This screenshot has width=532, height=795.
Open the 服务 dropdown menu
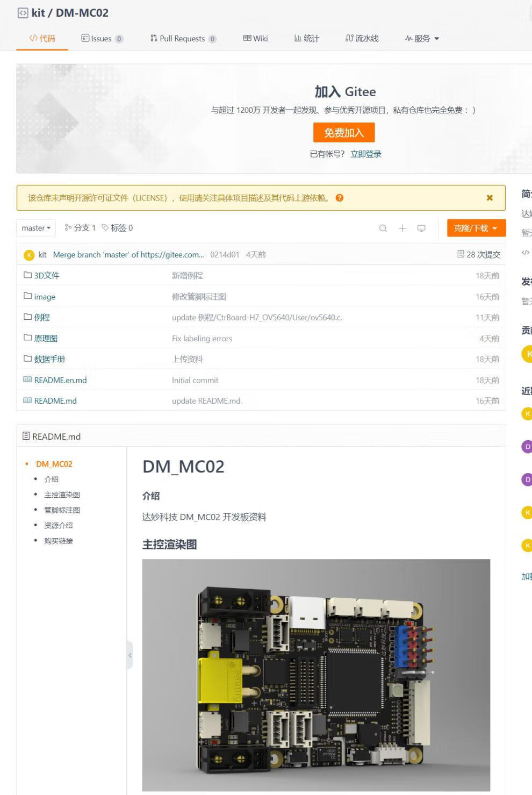(422, 38)
